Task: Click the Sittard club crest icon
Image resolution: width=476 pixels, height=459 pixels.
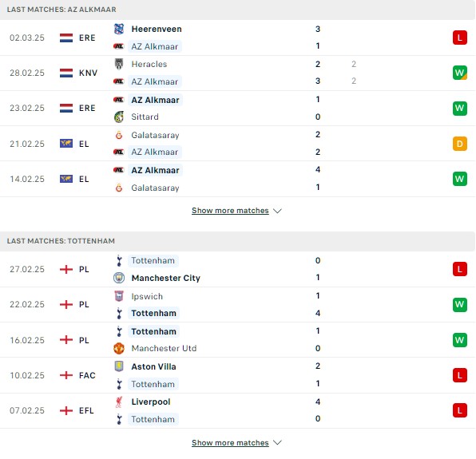Action: (119, 117)
